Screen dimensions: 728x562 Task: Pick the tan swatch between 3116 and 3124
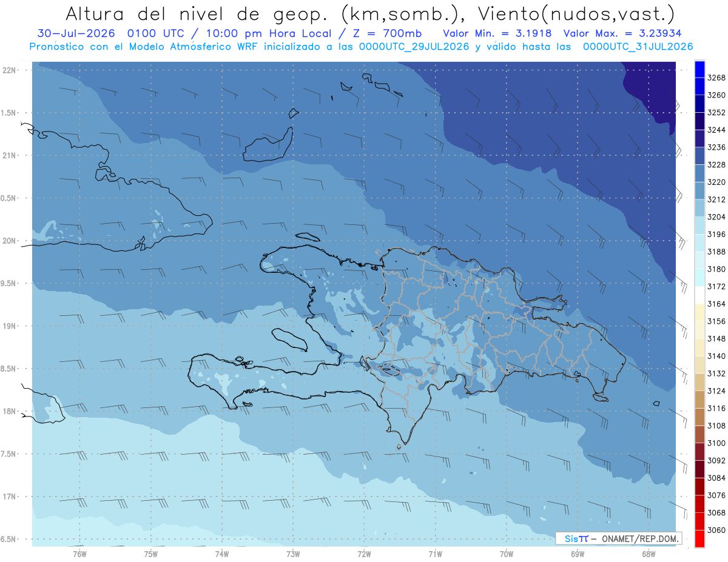[x=699, y=399]
